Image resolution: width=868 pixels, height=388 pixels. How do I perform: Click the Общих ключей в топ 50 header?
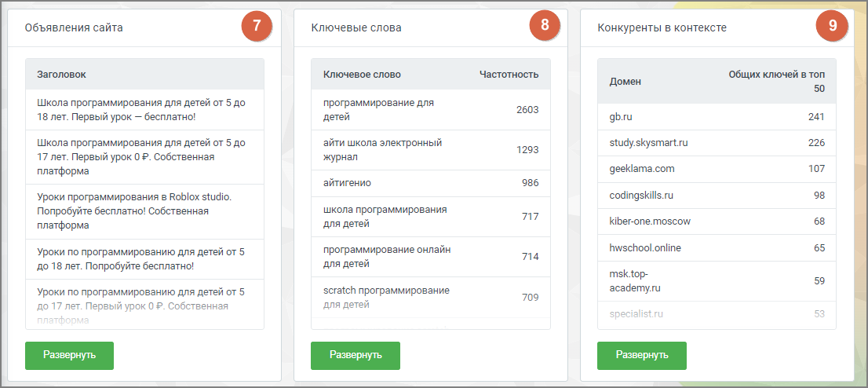point(777,82)
